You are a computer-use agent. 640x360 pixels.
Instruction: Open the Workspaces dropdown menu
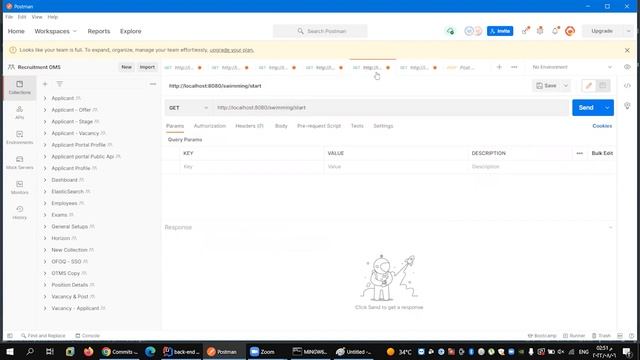(56, 31)
